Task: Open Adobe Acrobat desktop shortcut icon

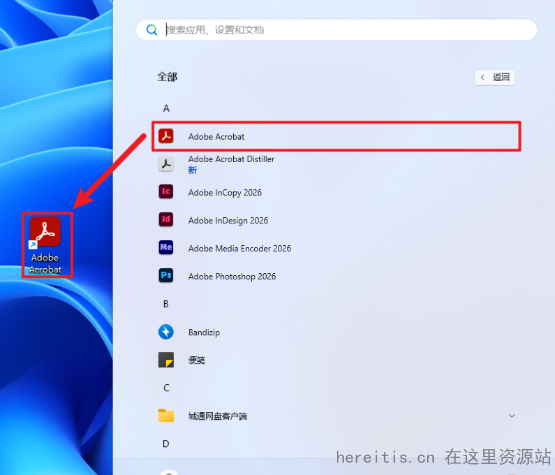Action: (x=45, y=231)
